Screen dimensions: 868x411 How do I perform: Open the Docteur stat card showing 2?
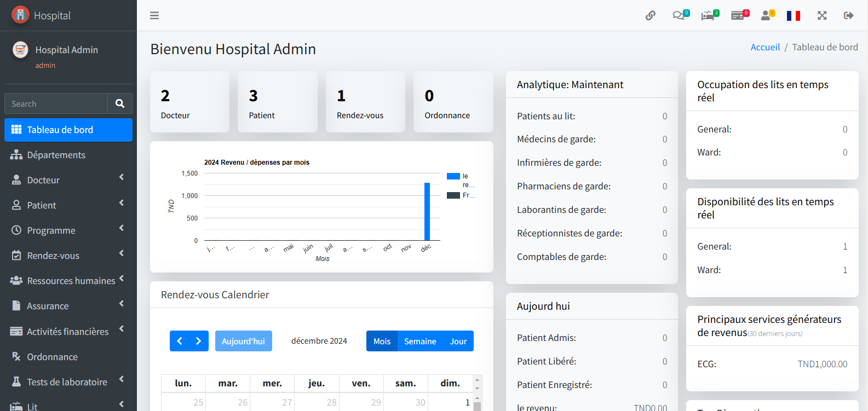tap(189, 102)
